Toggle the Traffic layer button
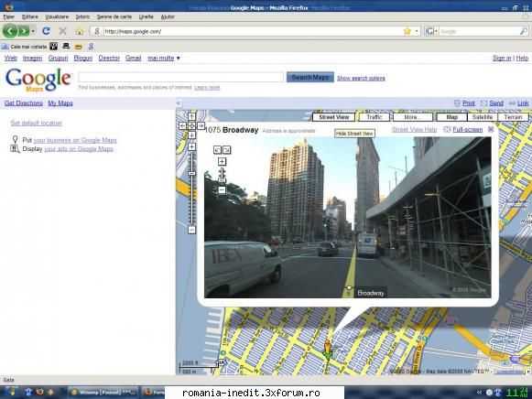This screenshot has height=399, width=532. click(x=375, y=117)
